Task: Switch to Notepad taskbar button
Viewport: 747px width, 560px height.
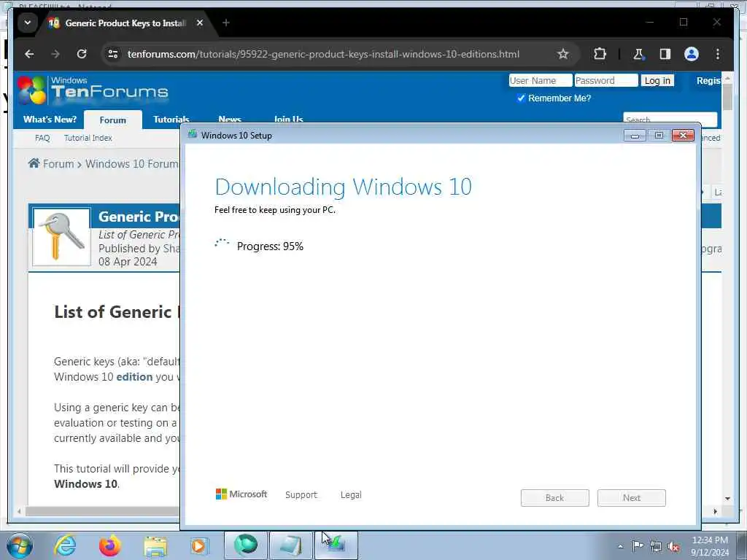Action: [290, 545]
